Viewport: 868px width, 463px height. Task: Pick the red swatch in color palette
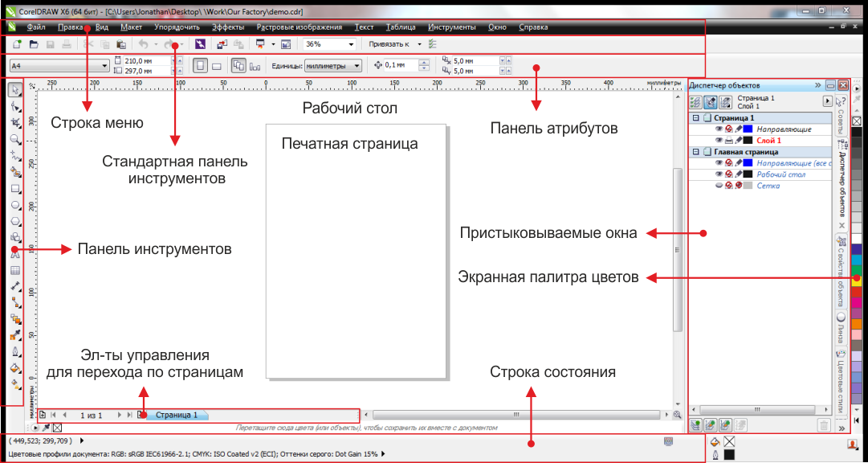pos(857,292)
